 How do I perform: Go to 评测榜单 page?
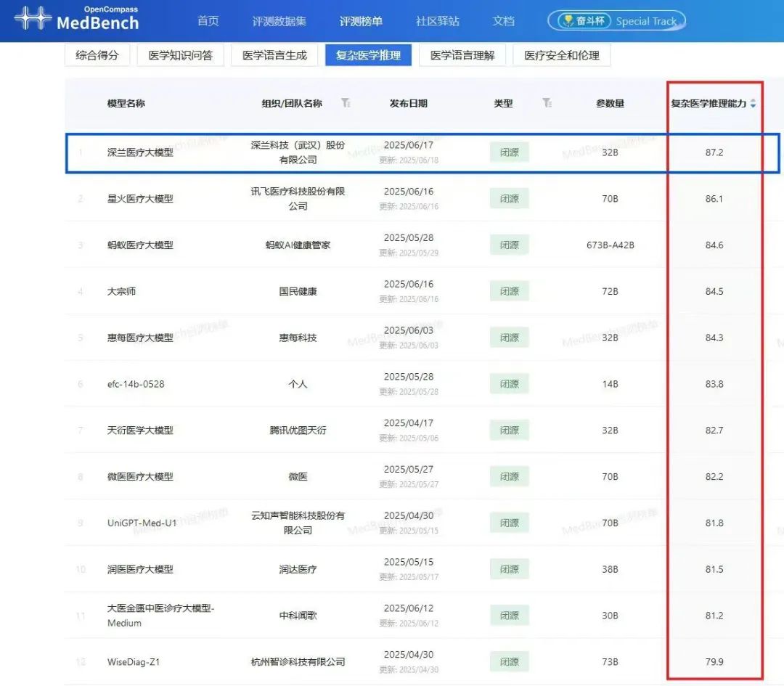click(x=361, y=21)
